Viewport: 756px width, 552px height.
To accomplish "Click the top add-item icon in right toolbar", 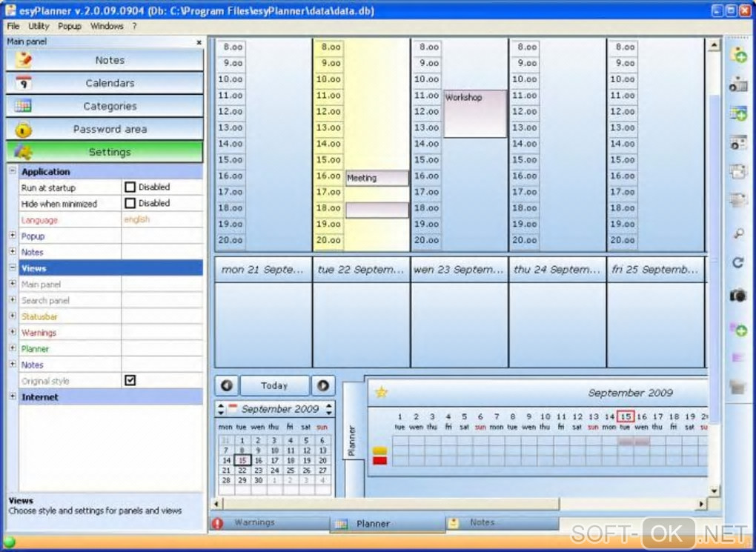I will [737, 55].
